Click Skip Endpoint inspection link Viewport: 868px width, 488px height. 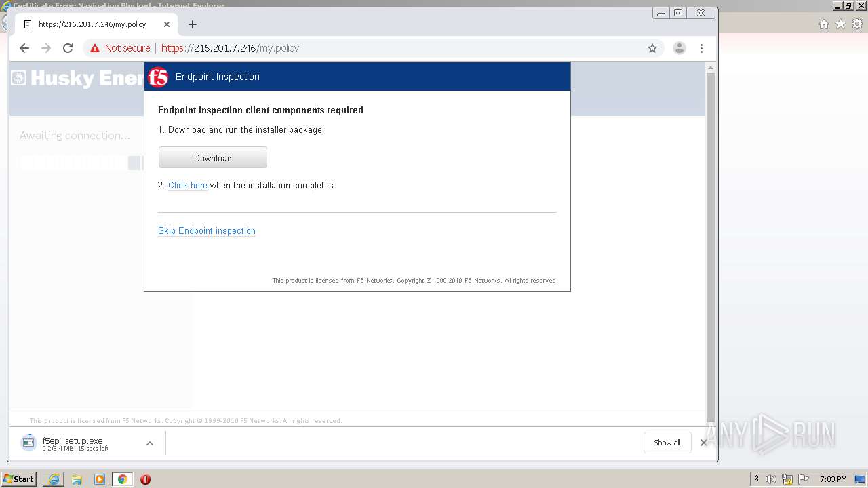point(207,231)
